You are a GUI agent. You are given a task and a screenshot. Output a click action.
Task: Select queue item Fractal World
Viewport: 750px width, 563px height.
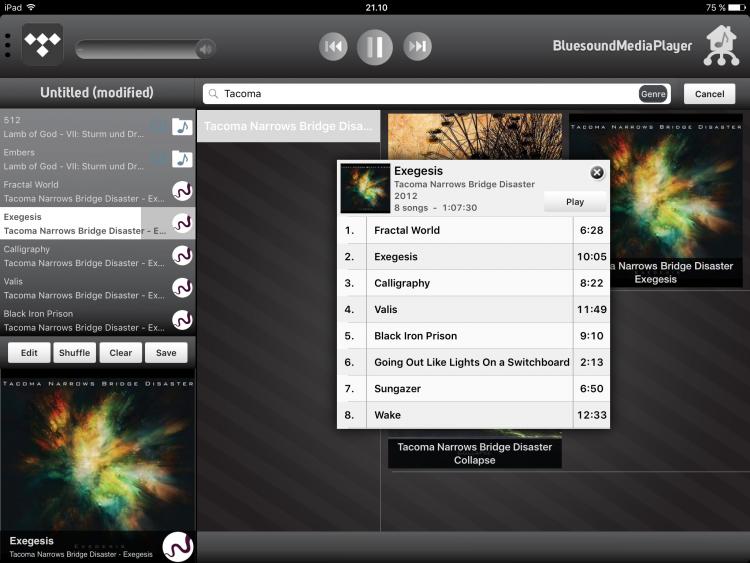coord(98,191)
